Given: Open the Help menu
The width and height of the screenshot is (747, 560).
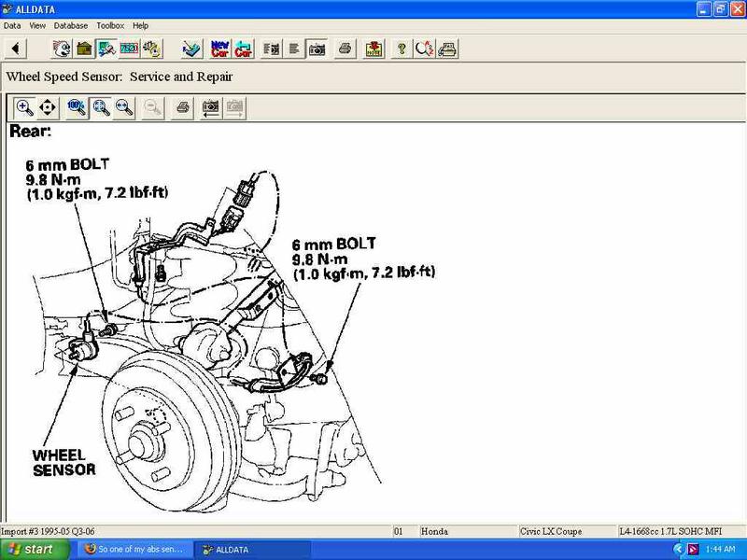Looking at the screenshot, I should pyautogui.click(x=141, y=25).
